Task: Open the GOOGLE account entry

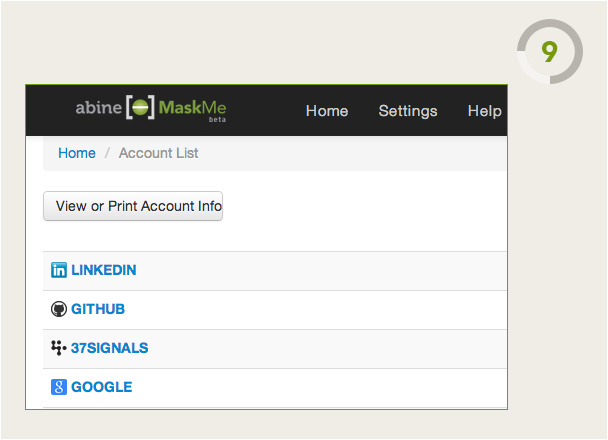Action: pyautogui.click(x=102, y=387)
